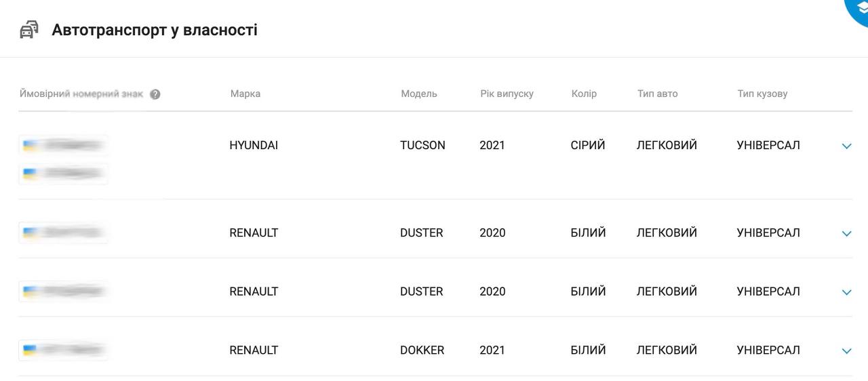
Task: Click the help question mark icon
Action: tap(155, 94)
